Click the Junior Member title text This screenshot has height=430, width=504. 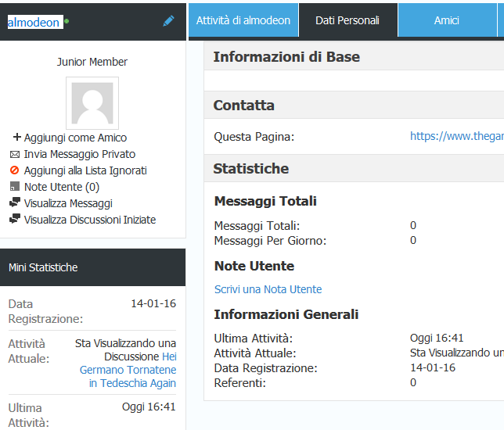pyautogui.click(x=92, y=62)
